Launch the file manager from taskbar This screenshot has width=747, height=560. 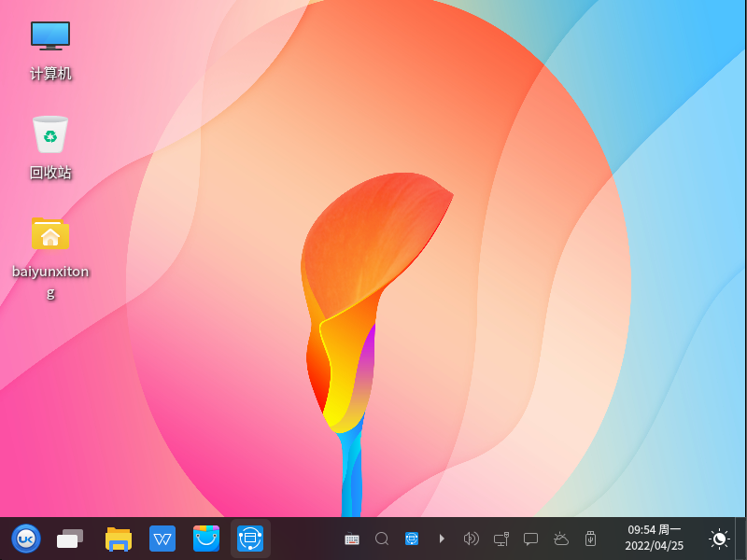point(119,539)
